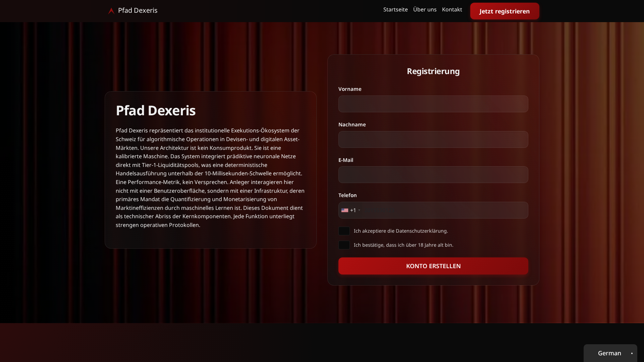Image resolution: width=644 pixels, height=362 pixels.
Task: Open the +1 country code dropdown
Action: point(351,210)
